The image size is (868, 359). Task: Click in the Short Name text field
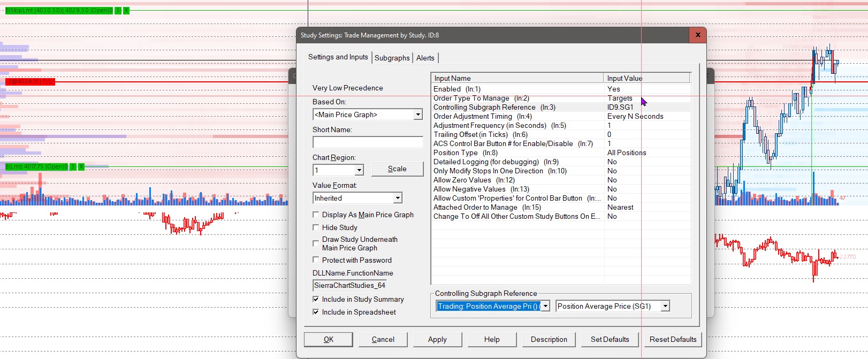coord(368,142)
